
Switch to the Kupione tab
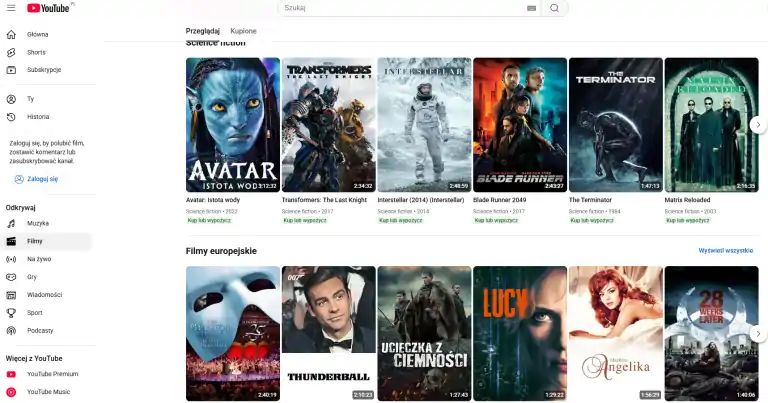click(x=243, y=31)
